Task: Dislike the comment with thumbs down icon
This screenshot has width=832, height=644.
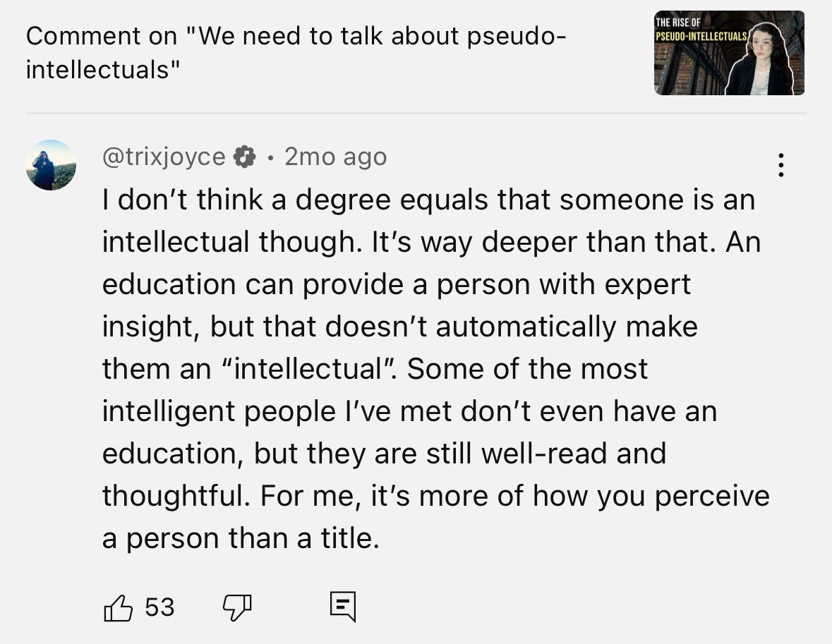Action: [x=237, y=607]
